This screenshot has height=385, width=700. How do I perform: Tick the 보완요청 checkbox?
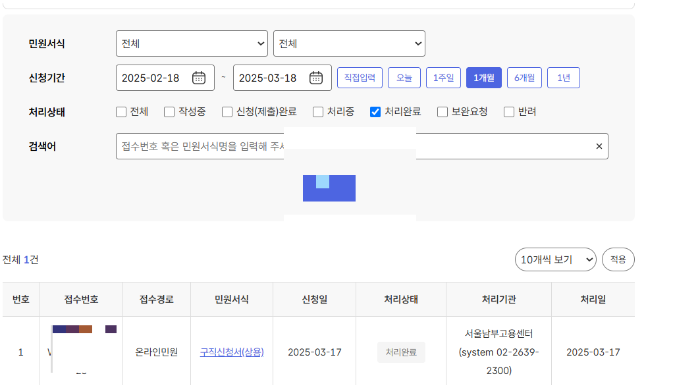coord(442,112)
